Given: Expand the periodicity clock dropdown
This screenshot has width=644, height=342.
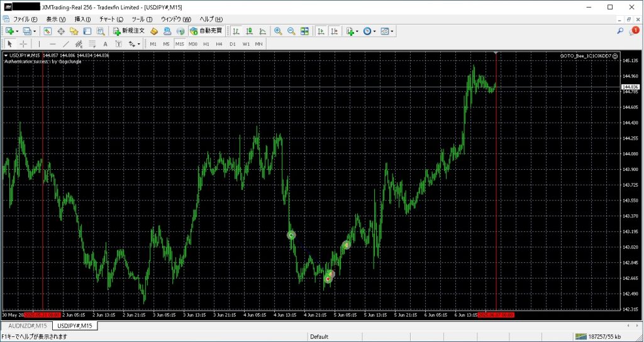Looking at the screenshot, I should [375, 31].
